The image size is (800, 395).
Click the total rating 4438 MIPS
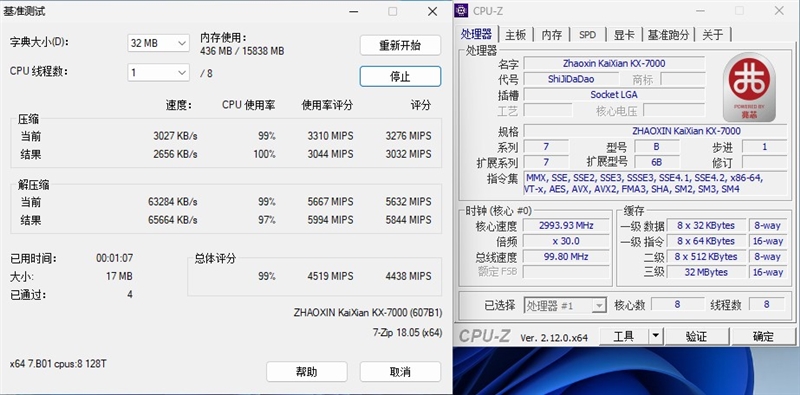point(408,276)
